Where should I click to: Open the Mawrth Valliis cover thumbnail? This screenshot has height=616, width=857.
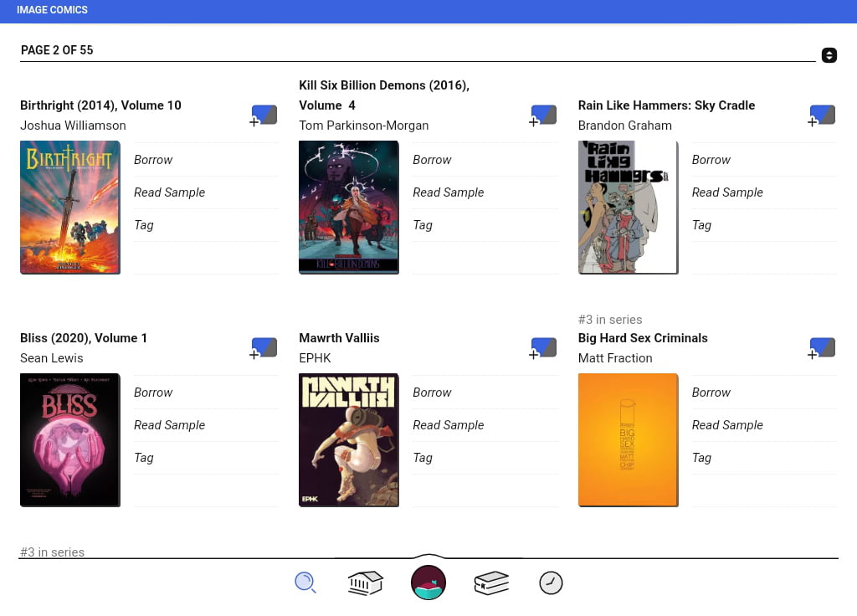(x=349, y=440)
